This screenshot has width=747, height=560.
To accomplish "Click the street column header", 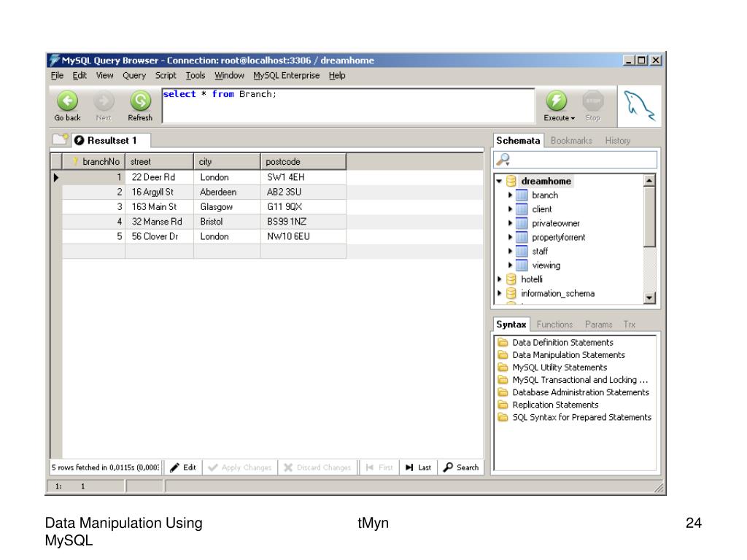I will (160, 161).
